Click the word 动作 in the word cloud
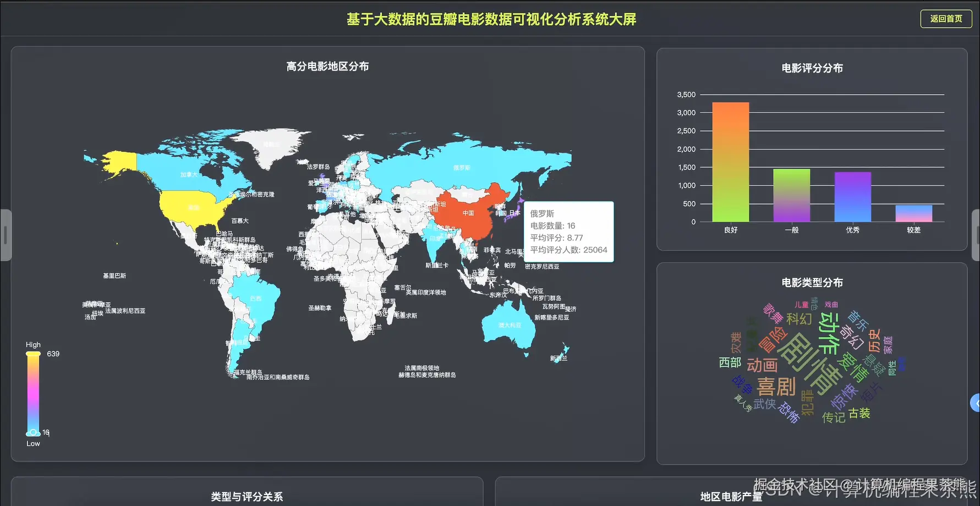Viewport: 980px width, 506px height. coord(829,333)
